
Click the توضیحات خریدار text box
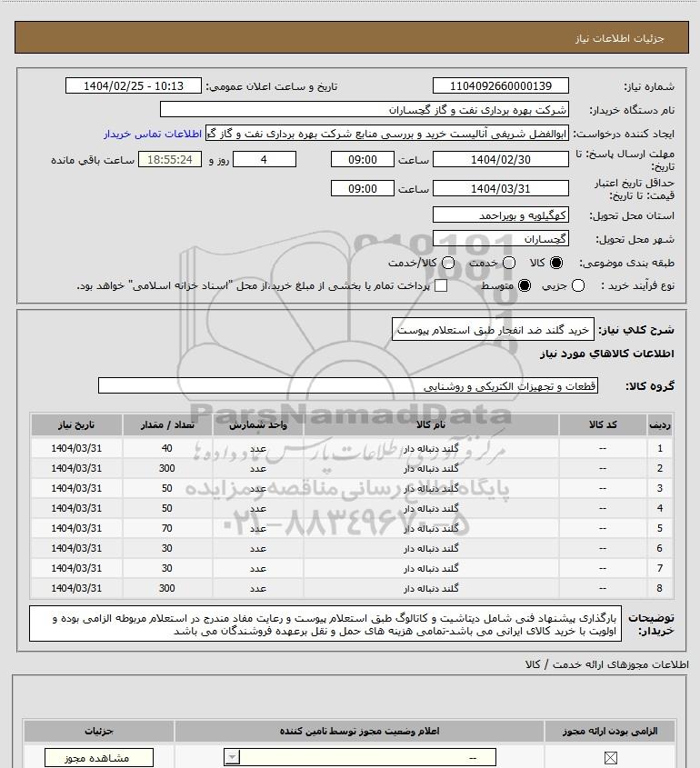[x=325, y=623]
